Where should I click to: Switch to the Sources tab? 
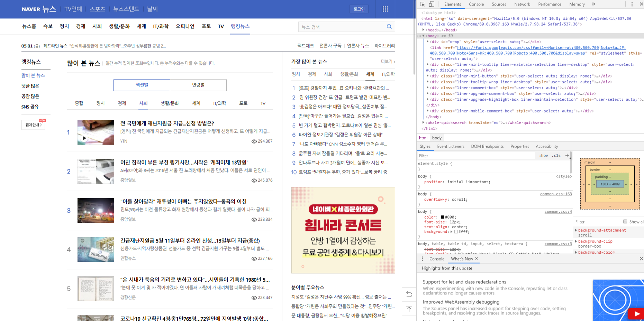point(499,4)
